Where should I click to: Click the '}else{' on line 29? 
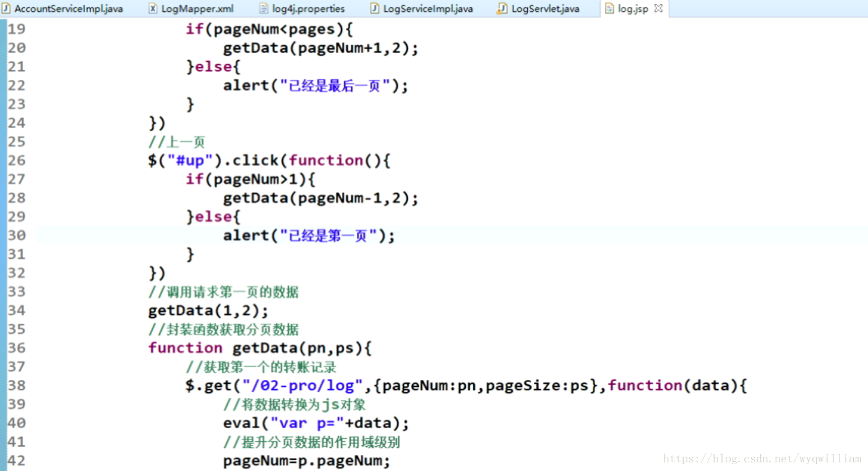pos(213,217)
